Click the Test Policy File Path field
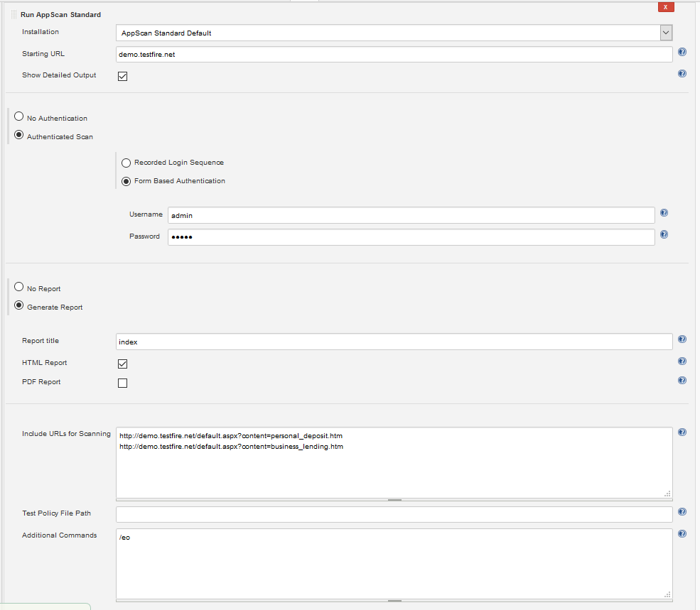 394,514
